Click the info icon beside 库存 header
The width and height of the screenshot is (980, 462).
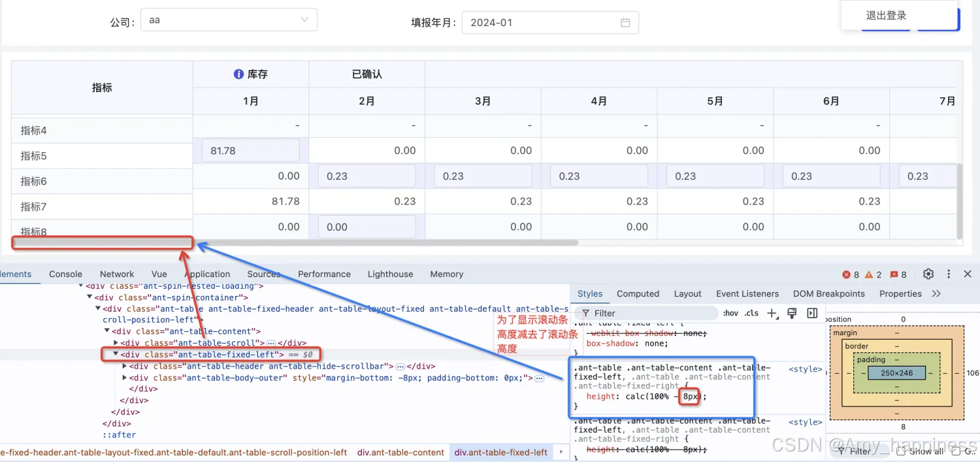(x=238, y=74)
